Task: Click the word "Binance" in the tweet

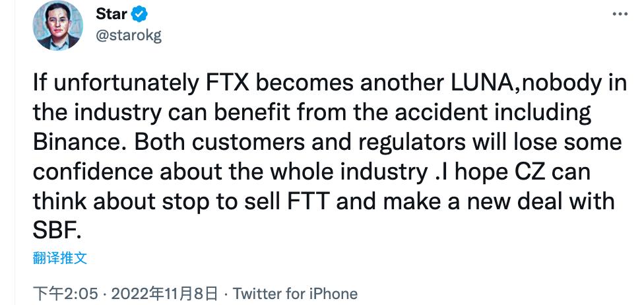Action: pyautogui.click(x=76, y=142)
